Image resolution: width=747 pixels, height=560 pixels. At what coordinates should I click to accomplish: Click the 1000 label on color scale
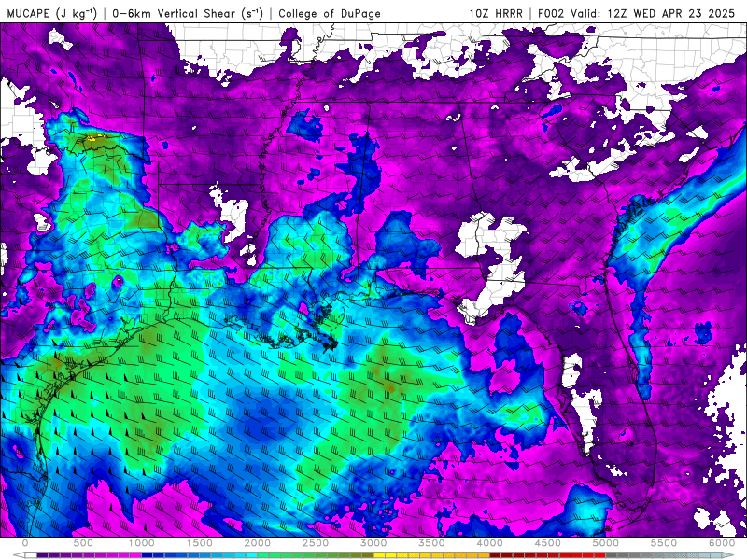(142, 543)
